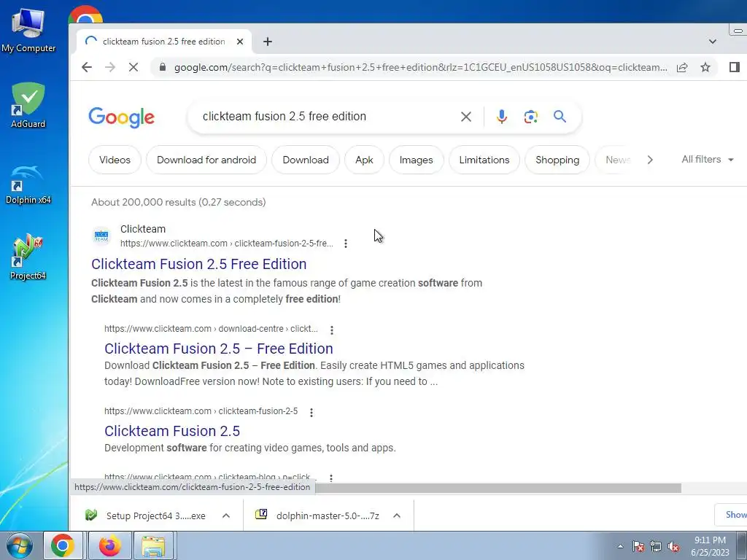The image size is (747, 560).
Task: Open options menu for the clickteam-fusion-2-5 result
Action: (311, 413)
